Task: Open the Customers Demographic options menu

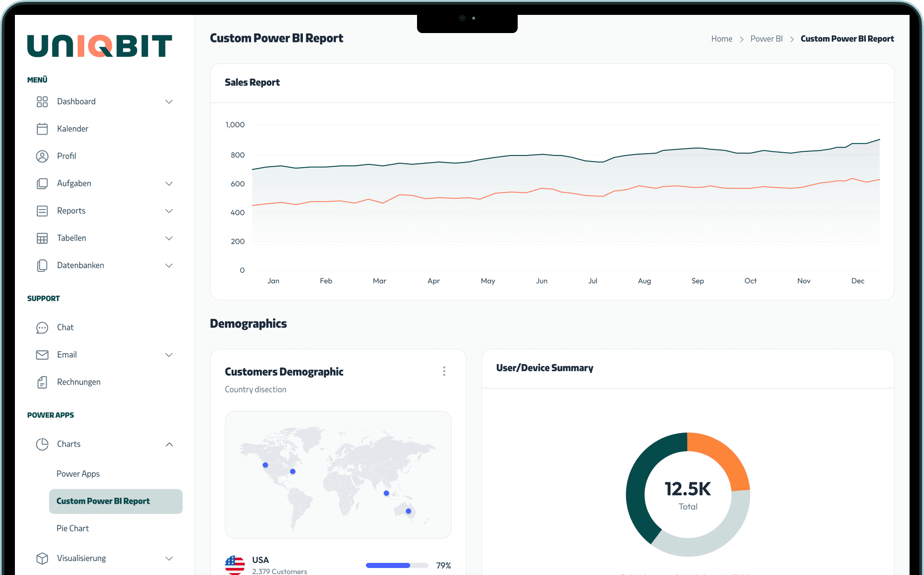Action: point(444,371)
